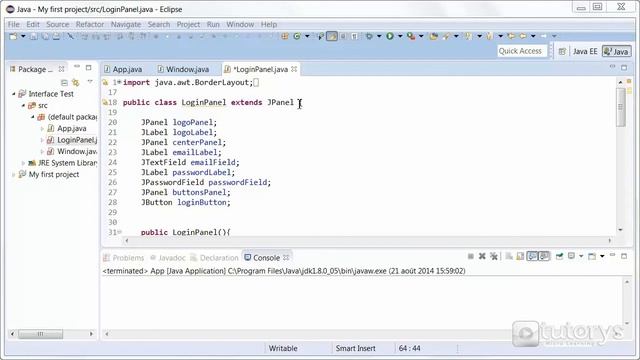This screenshot has width=640, height=360.
Task: Switch to the Window.java editor tab
Action: point(183,69)
